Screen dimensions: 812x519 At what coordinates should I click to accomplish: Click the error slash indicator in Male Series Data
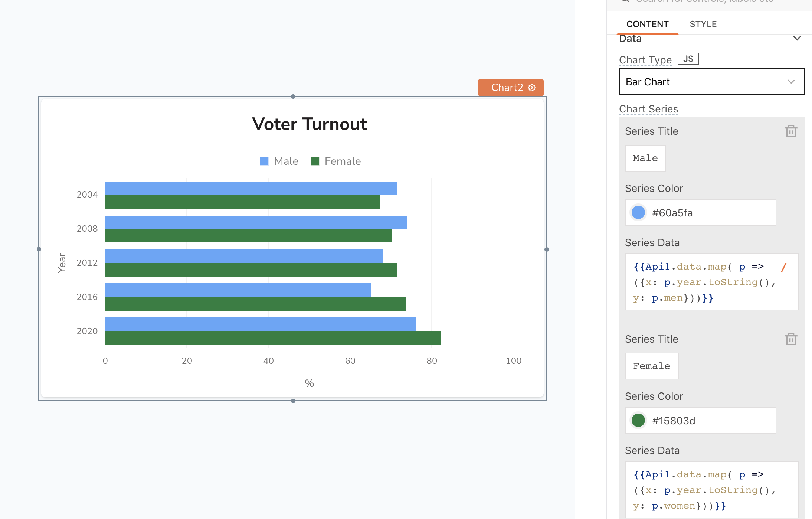pyautogui.click(x=783, y=267)
